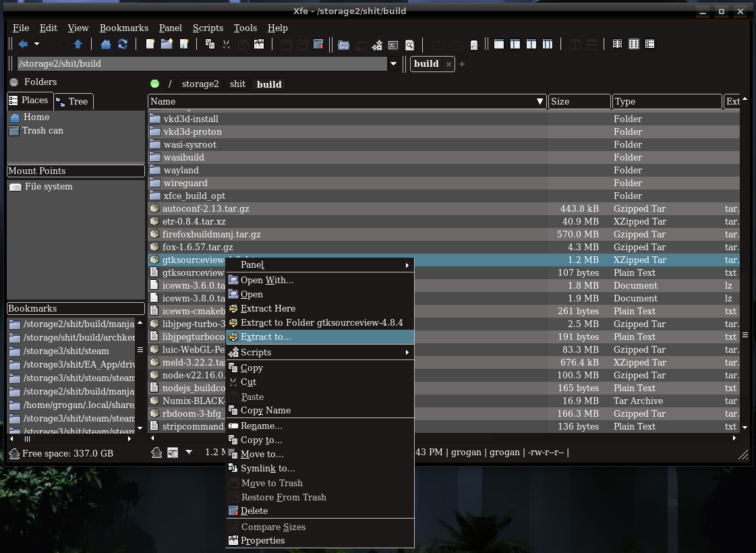Click the Type column header

pyautogui.click(x=666, y=102)
